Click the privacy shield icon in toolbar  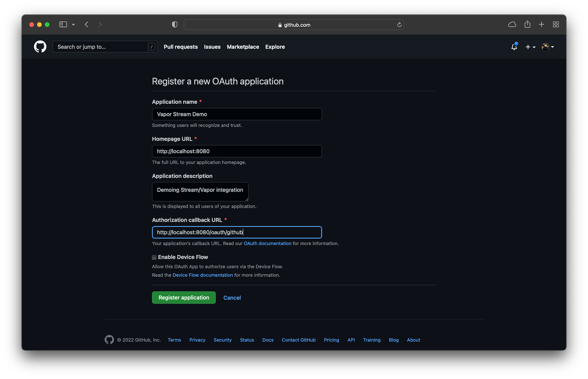click(174, 24)
